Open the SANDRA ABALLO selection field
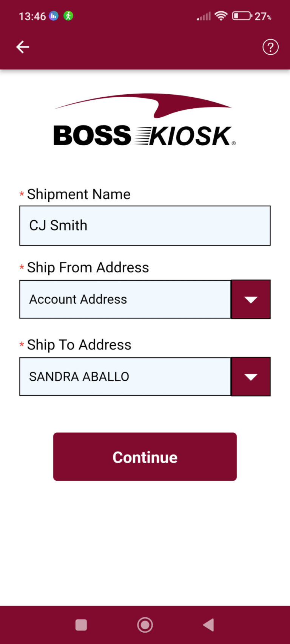The width and height of the screenshot is (290, 644). tap(125, 377)
